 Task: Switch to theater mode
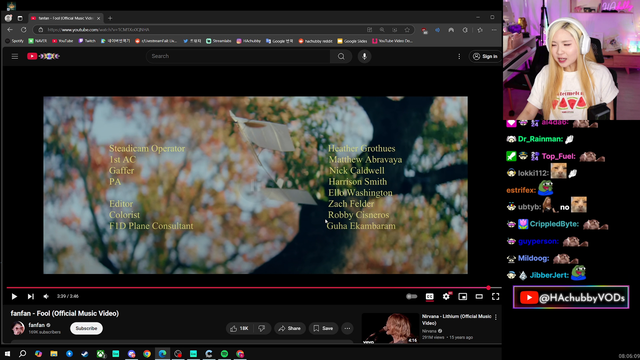(x=479, y=296)
